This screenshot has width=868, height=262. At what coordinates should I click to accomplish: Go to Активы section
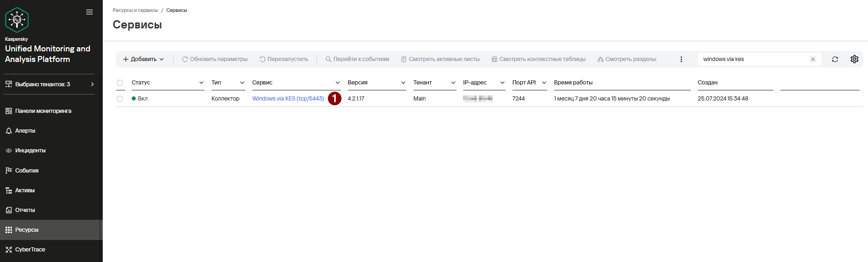tap(25, 190)
